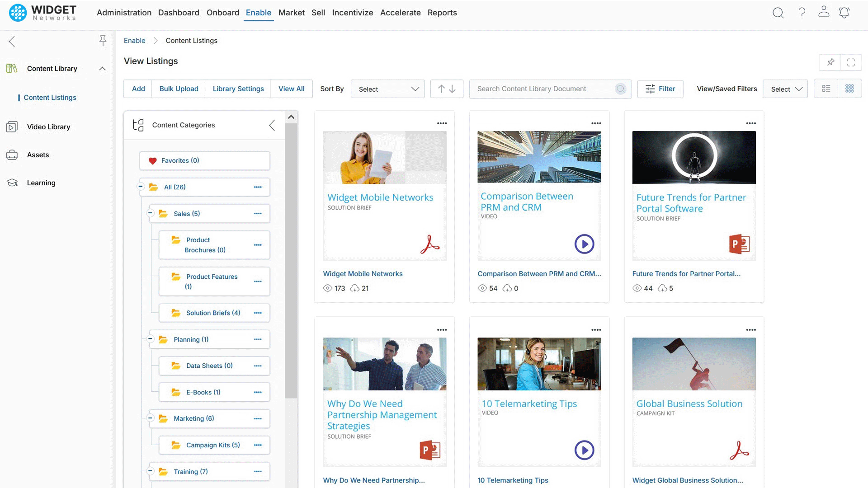Image resolution: width=868 pixels, height=488 pixels.
Task: Open the search magnifier in top bar
Action: click(x=778, y=13)
